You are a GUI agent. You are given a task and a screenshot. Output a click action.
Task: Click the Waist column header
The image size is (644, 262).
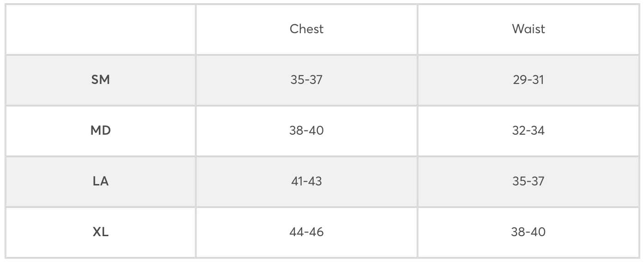[529, 29]
